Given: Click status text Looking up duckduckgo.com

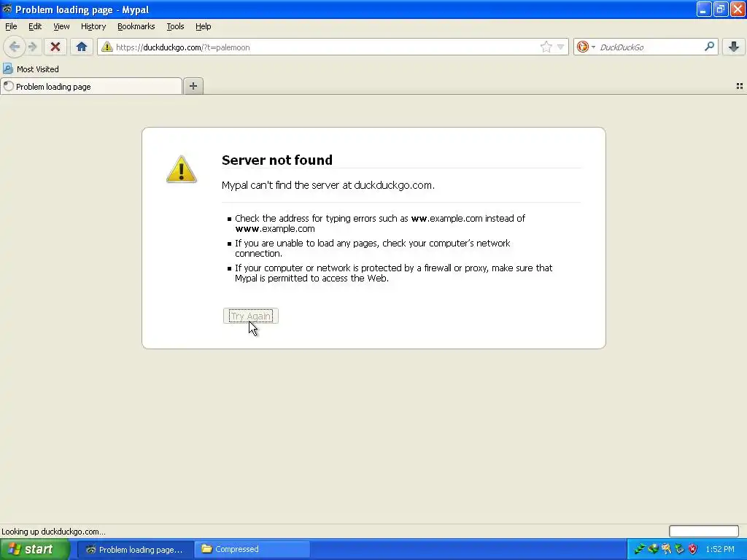Looking at the screenshot, I should [53, 532].
